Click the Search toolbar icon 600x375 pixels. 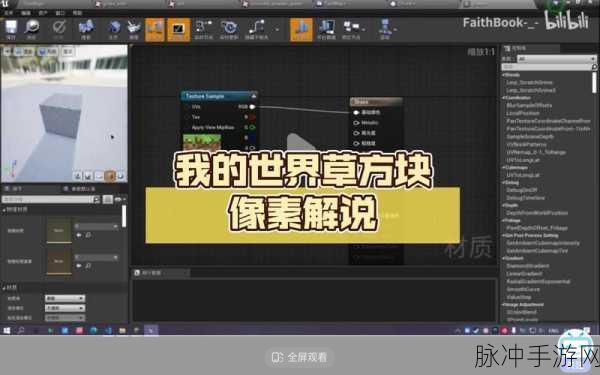(86, 29)
